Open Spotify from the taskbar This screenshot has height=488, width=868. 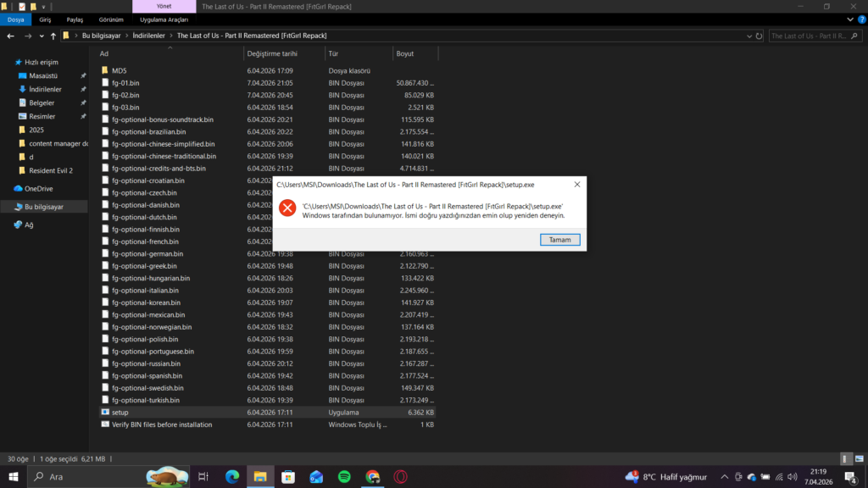pyautogui.click(x=344, y=476)
